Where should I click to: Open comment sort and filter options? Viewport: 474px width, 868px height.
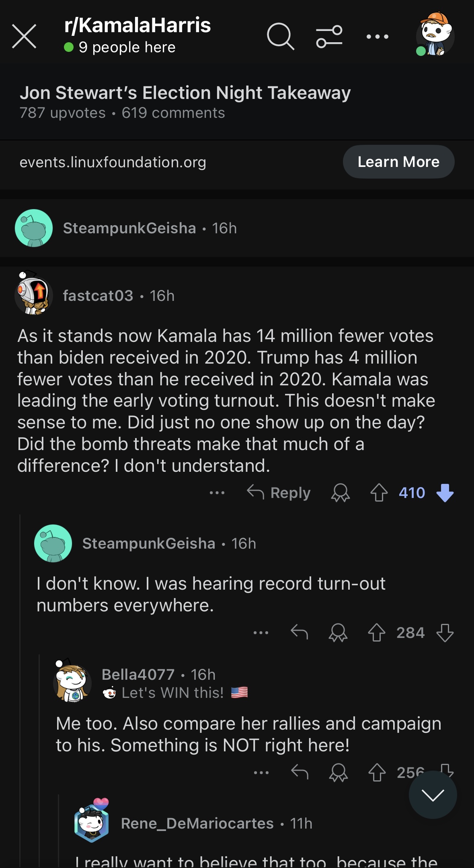click(x=329, y=36)
